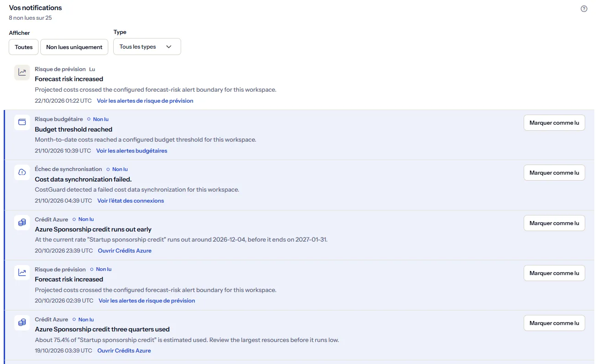Filter to Non lues uniquement

[74, 47]
